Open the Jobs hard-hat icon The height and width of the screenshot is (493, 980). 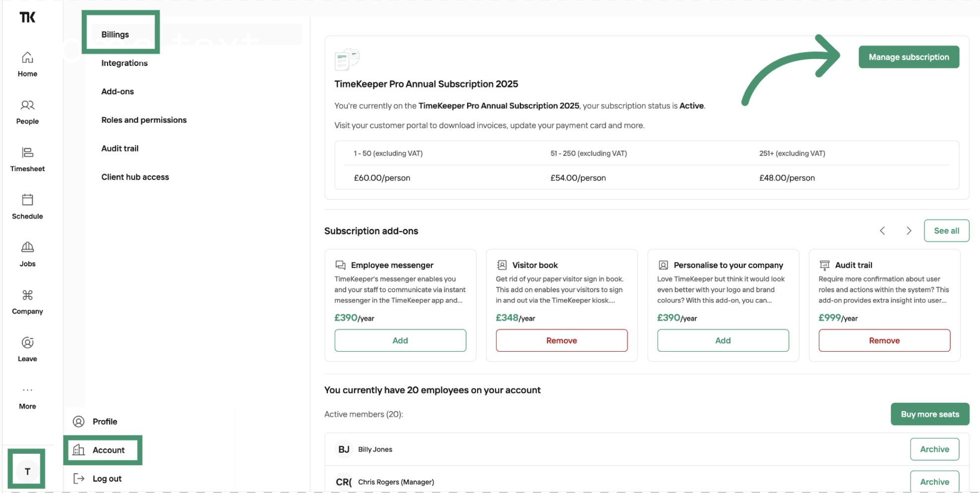tap(27, 247)
